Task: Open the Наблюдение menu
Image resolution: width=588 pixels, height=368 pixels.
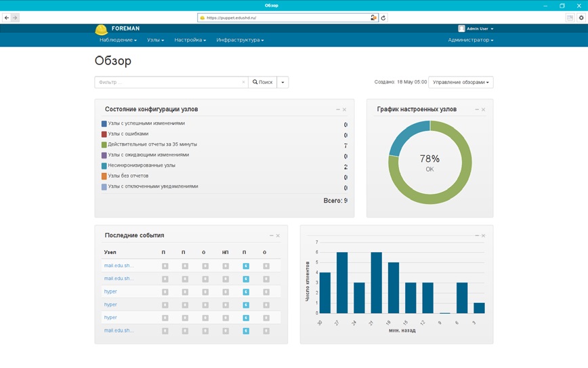Action: [118, 40]
